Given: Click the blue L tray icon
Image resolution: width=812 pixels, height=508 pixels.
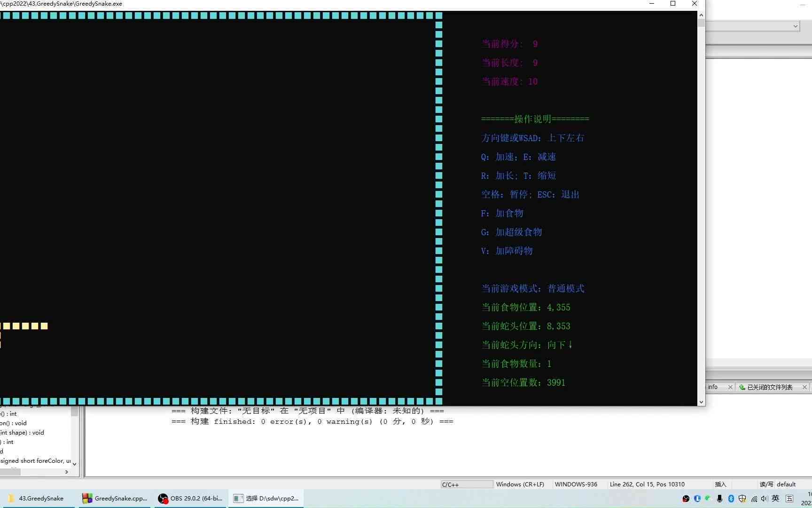Looking at the screenshot, I should click(x=697, y=499).
